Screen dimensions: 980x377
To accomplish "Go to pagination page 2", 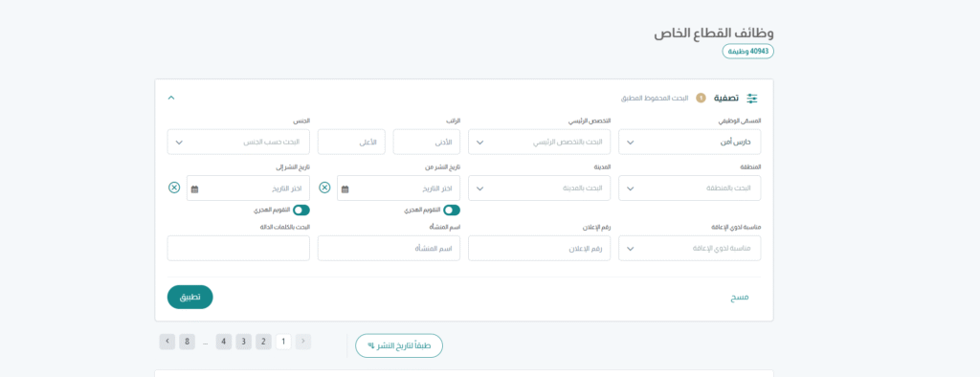I will click(x=264, y=342).
